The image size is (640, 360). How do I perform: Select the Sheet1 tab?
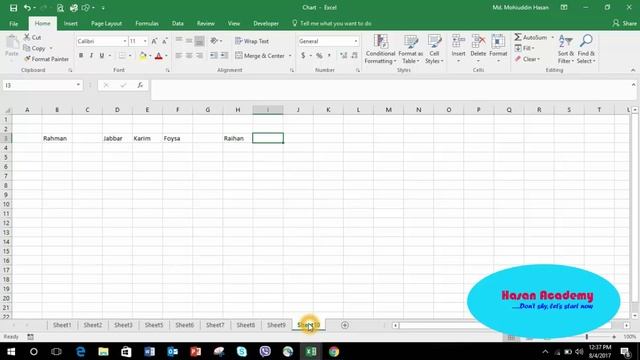(x=62, y=325)
